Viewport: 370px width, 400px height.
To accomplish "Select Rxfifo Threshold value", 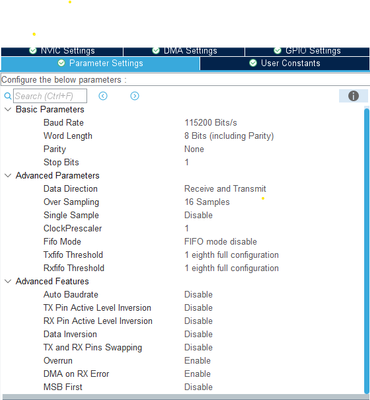I will click(x=232, y=268).
